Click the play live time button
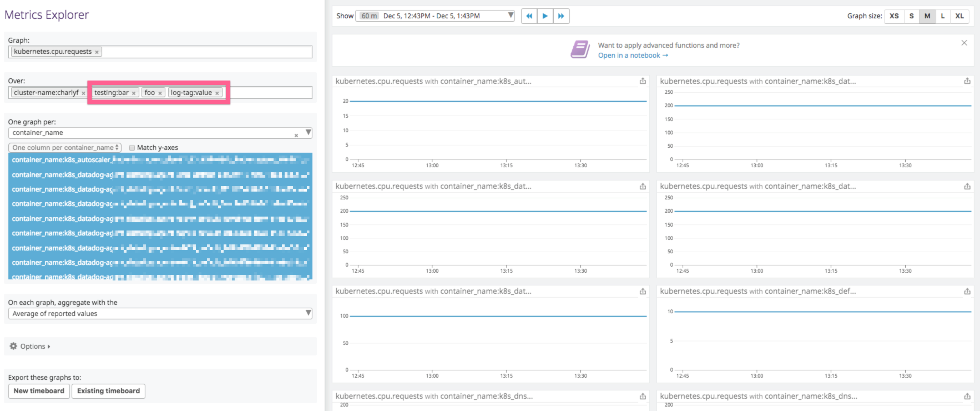980x411 pixels. (x=545, y=16)
